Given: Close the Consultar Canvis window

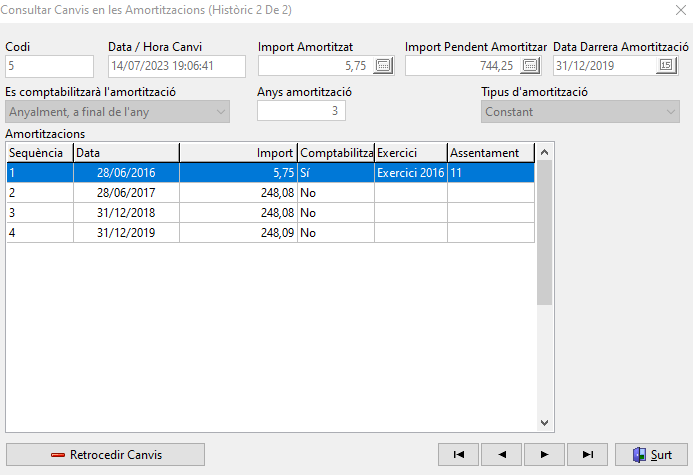Looking at the screenshot, I should tap(681, 10).
